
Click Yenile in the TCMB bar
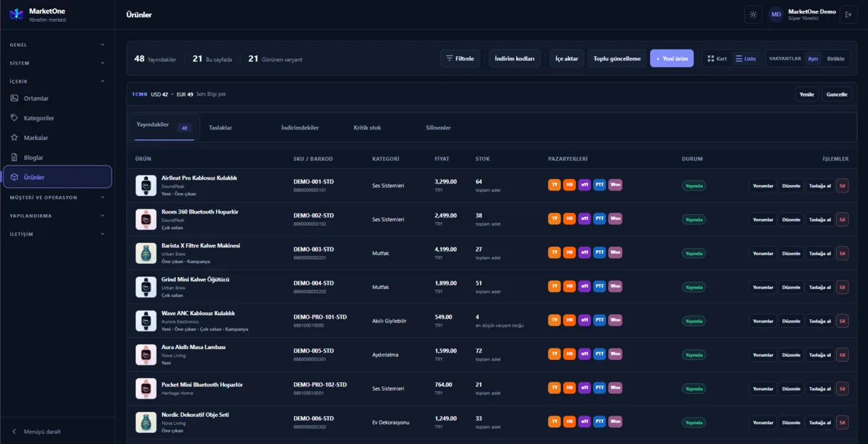pyautogui.click(x=806, y=94)
